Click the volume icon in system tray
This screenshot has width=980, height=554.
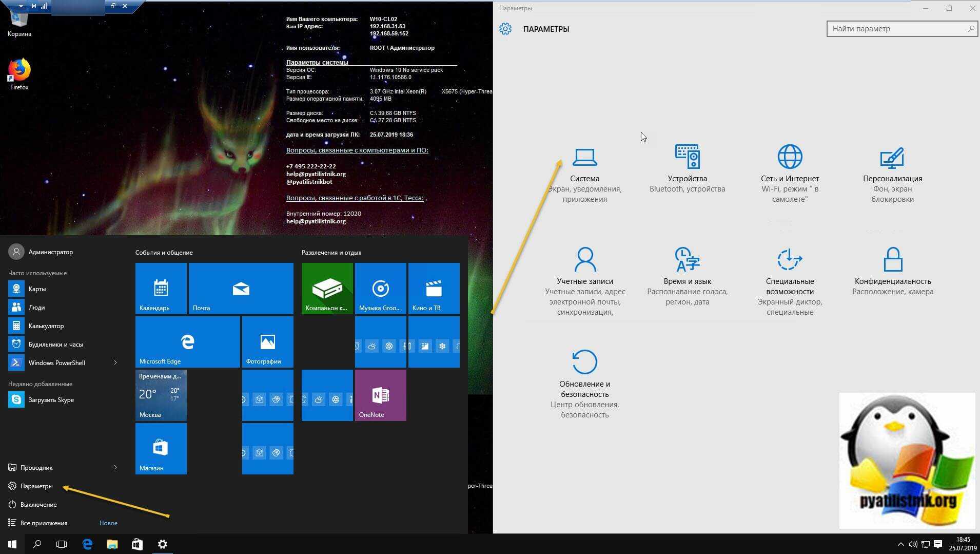913,544
